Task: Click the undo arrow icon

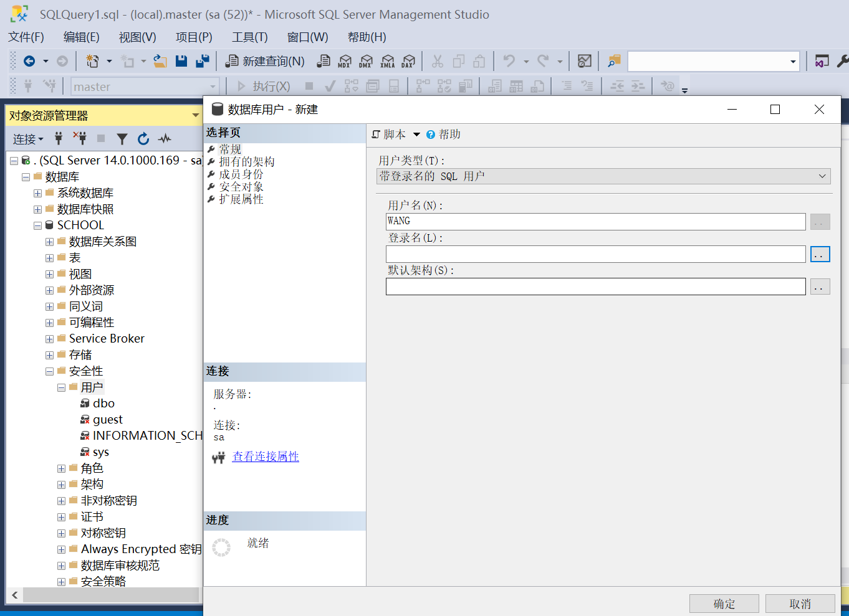Action: (509, 61)
